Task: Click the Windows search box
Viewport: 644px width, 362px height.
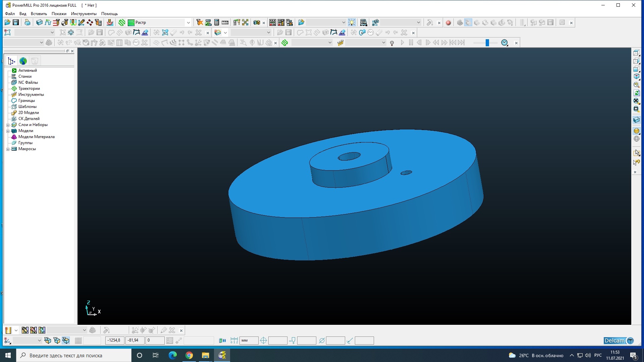Action: (74, 355)
